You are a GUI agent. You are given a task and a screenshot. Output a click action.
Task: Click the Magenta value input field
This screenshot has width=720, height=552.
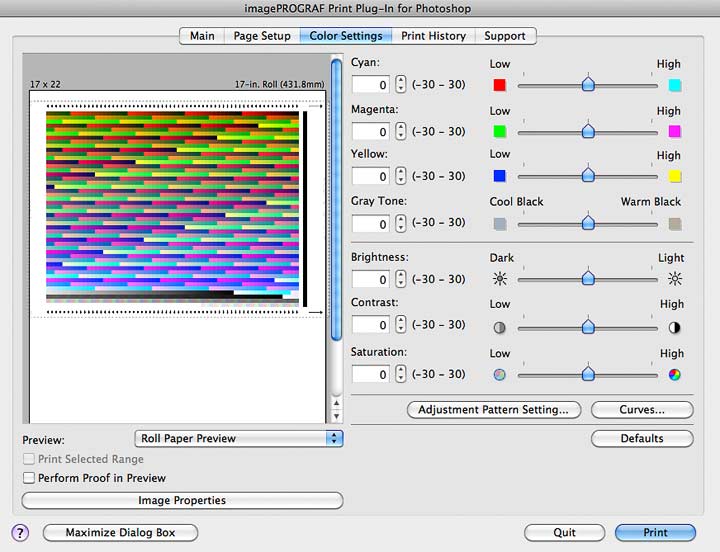point(371,131)
